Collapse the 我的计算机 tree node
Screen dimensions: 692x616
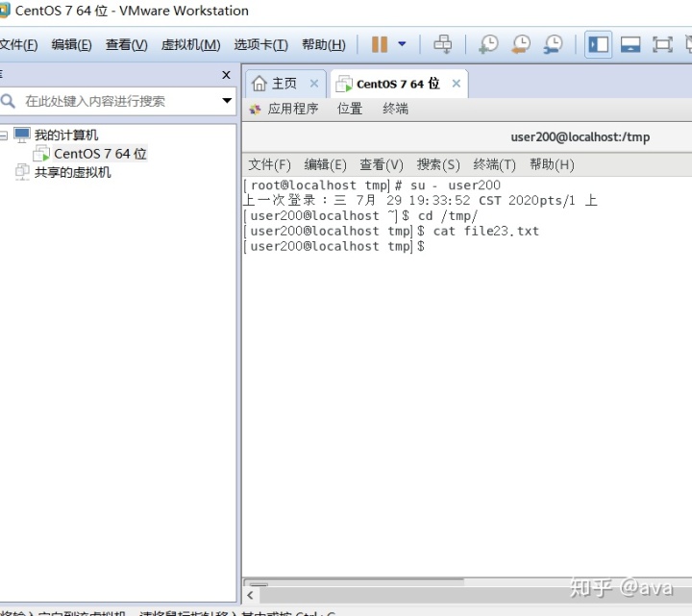(x=4, y=136)
